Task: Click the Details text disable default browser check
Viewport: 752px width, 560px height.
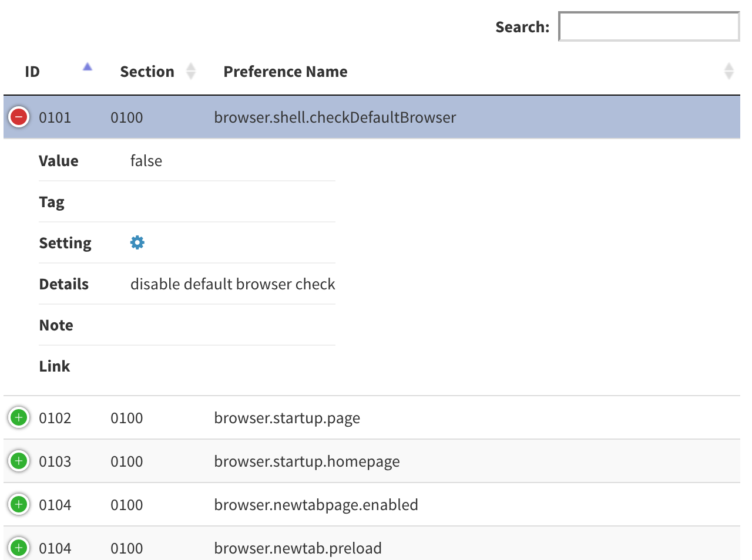Action: pos(233,284)
